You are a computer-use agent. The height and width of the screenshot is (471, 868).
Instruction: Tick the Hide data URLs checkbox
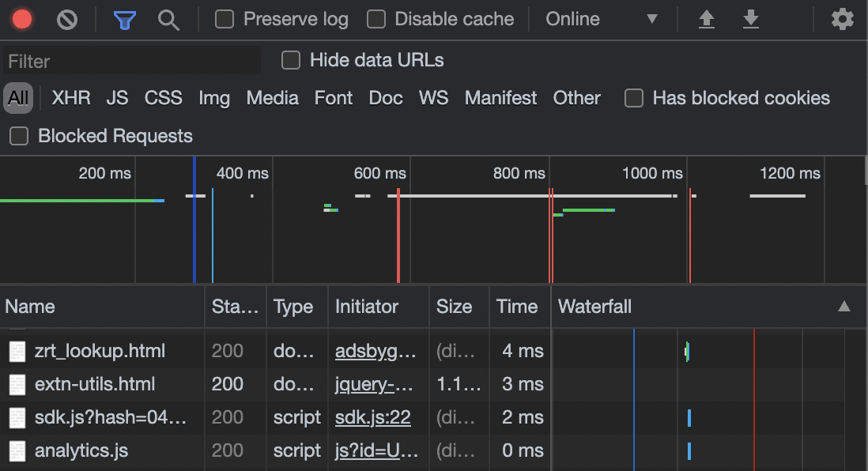point(291,60)
